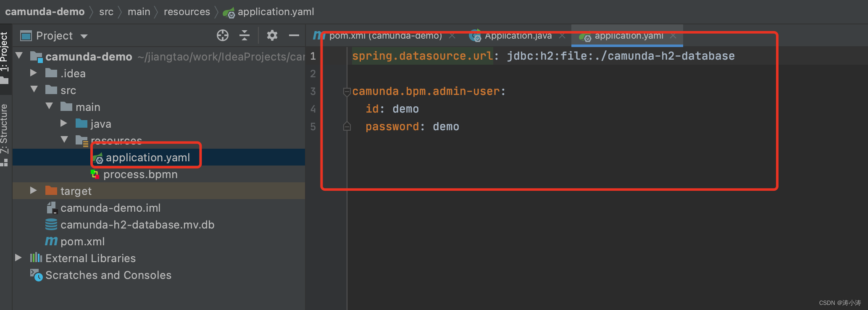Expand the .idea folder arrow
Viewport: 868px width, 310px height.
(34, 73)
